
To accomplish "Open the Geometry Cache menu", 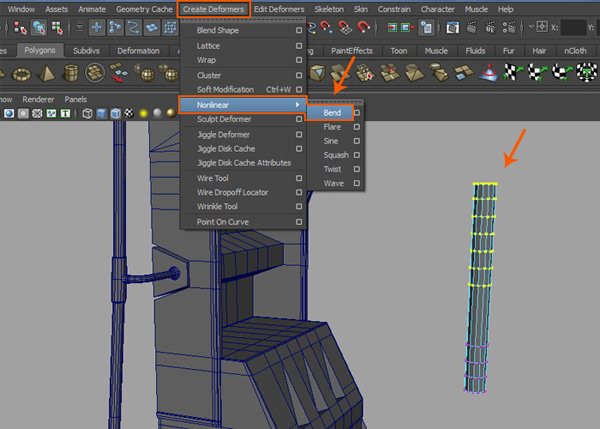I will 144,9.
